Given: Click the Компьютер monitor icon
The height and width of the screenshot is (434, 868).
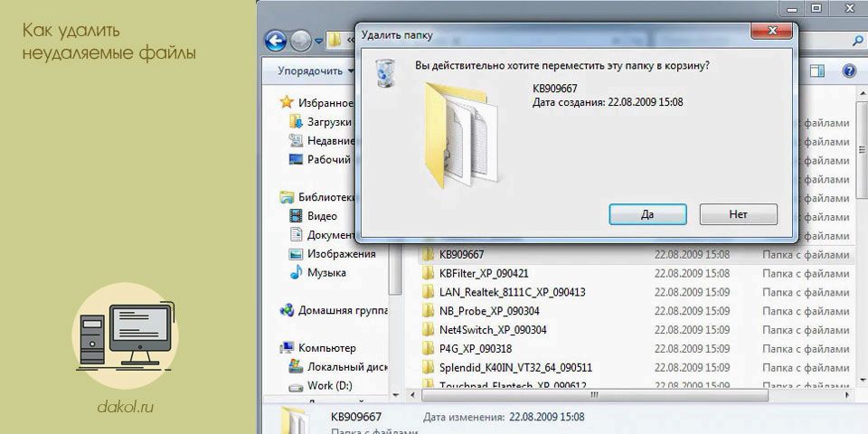Looking at the screenshot, I should 287,347.
